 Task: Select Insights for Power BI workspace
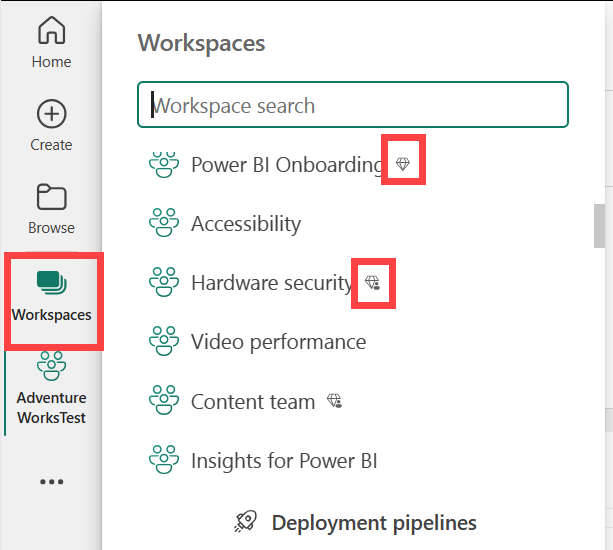[x=284, y=461]
